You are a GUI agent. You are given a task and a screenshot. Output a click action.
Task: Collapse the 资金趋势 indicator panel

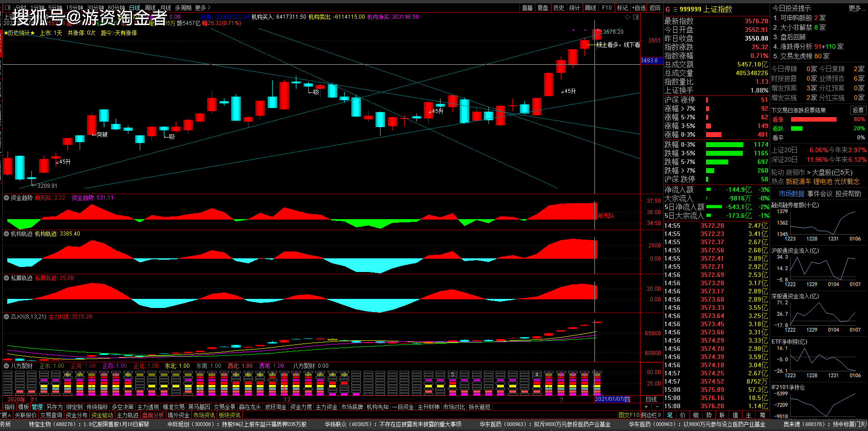(x=6, y=198)
